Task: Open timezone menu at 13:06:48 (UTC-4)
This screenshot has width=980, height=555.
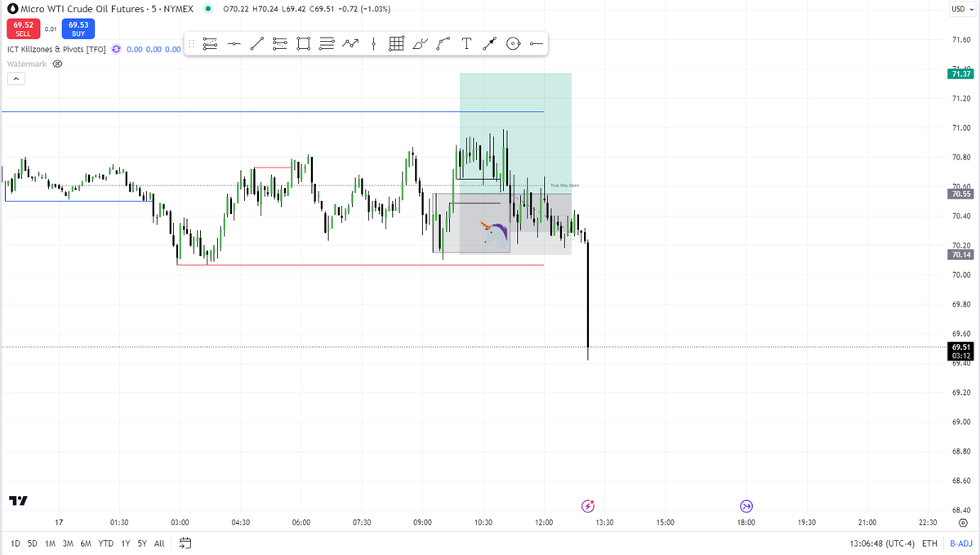Action: point(881,543)
